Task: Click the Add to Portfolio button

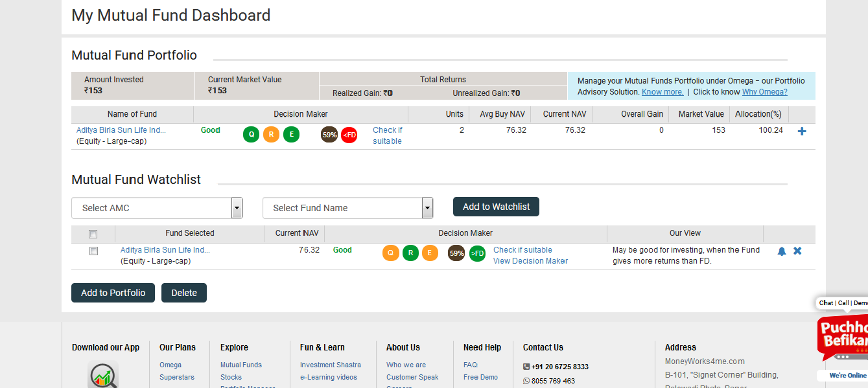Action: pyautogui.click(x=113, y=293)
